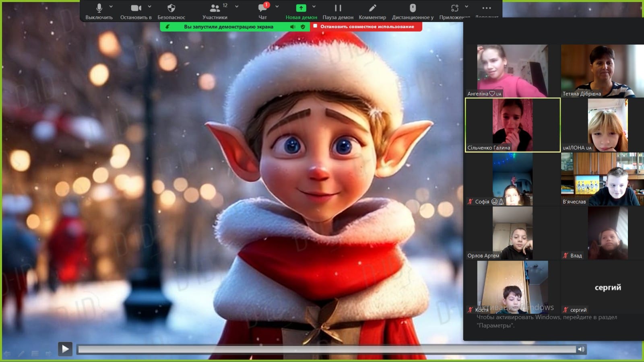Select Костя participant video tile
This screenshot has height=362, width=644.
point(512,287)
